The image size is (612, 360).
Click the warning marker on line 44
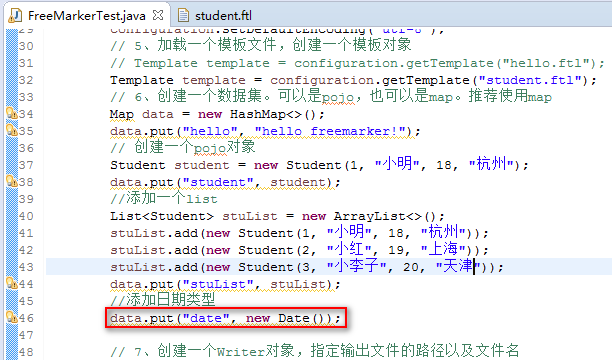coord(12,283)
